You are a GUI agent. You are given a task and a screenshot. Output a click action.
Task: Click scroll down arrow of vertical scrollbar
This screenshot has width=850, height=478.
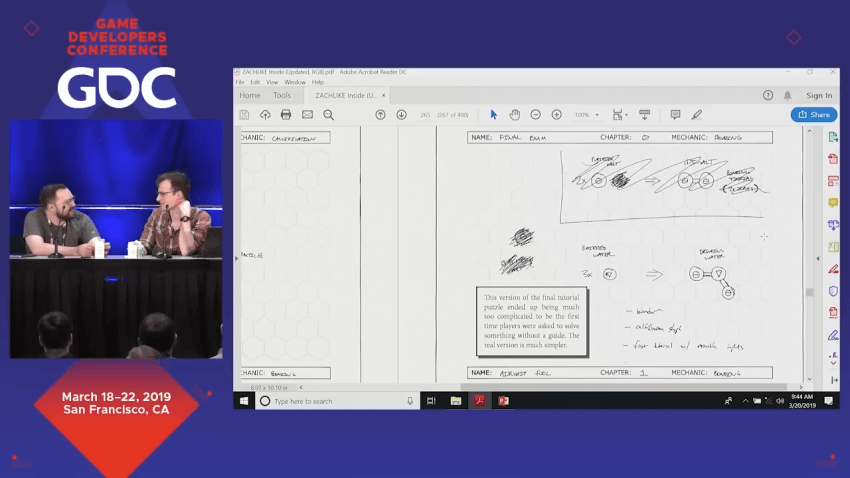tap(809, 379)
